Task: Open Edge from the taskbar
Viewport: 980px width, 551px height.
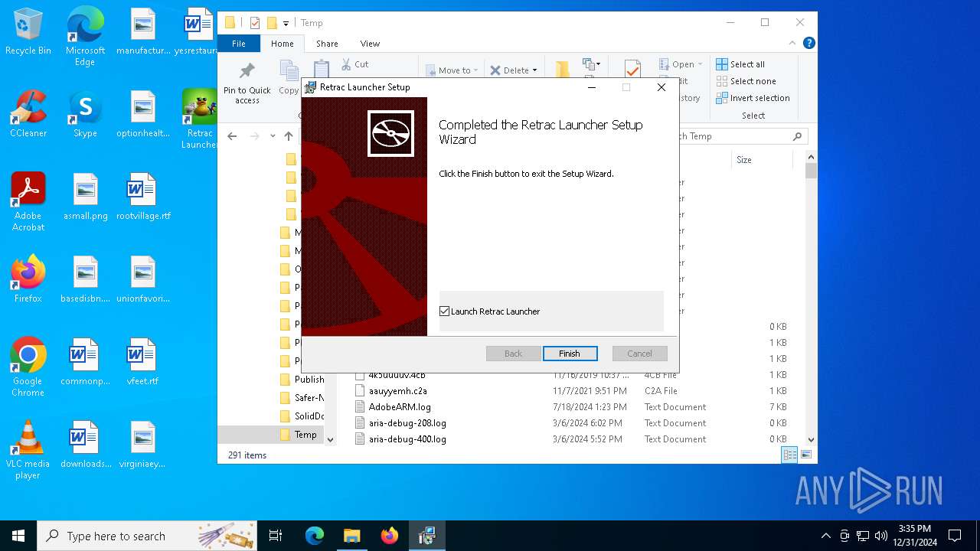Action: tap(315, 536)
